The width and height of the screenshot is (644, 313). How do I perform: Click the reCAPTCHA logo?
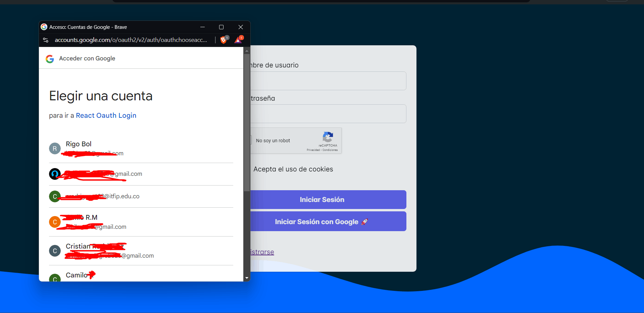point(328,137)
